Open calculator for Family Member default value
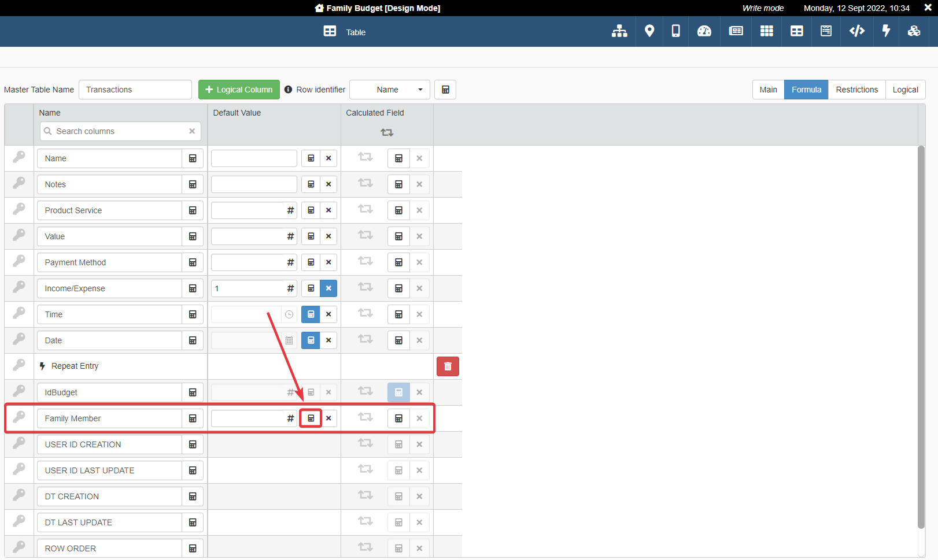Image resolution: width=938 pixels, height=560 pixels. (x=311, y=418)
